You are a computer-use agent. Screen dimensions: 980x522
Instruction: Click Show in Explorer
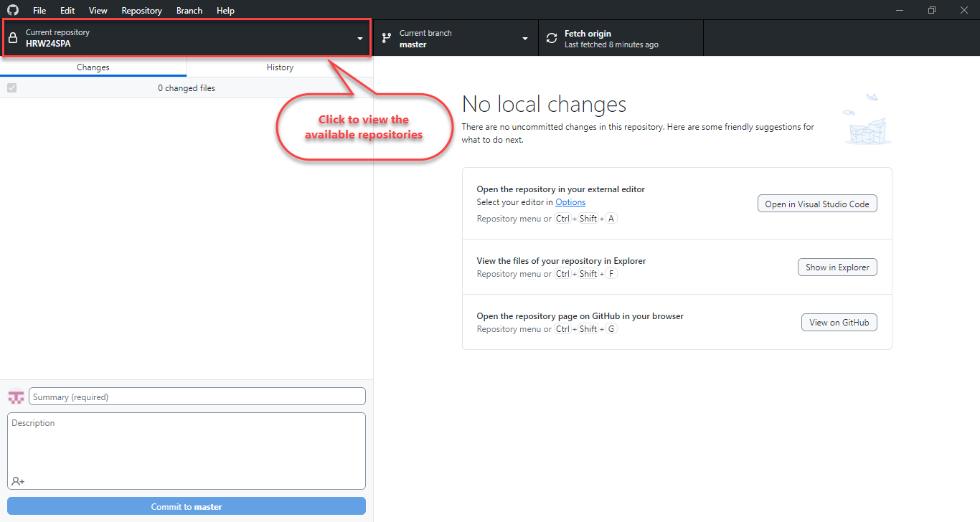pos(837,267)
